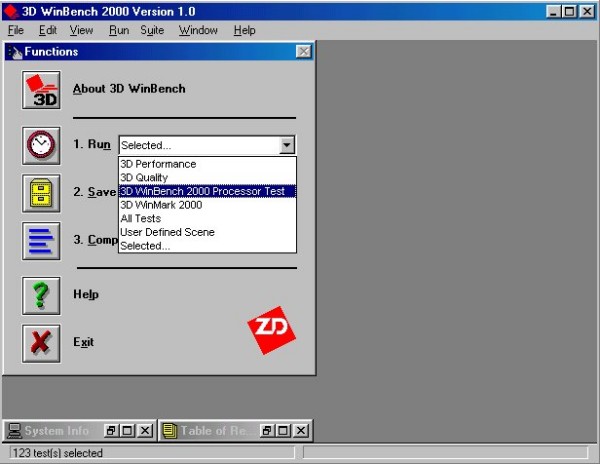Image resolution: width=600 pixels, height=464 pixels.
Task: Click the 123 test(s) selected status text
Action: point(58,453)
